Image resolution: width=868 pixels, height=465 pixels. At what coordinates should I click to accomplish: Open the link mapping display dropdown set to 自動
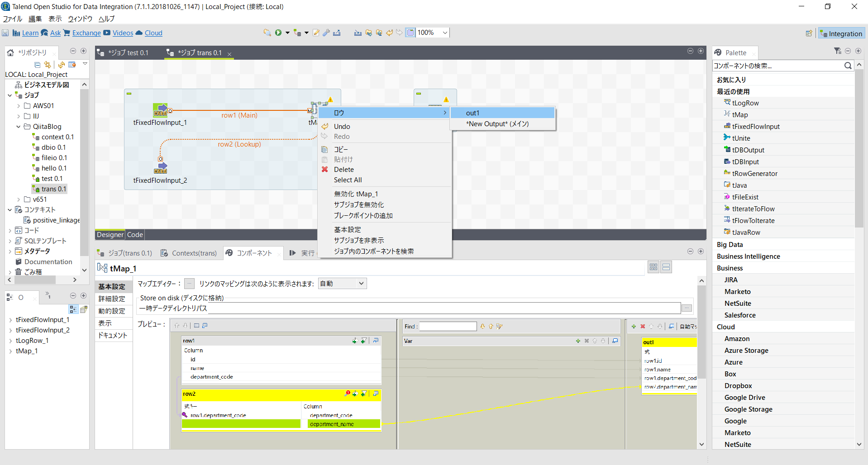click(x=361, y=283)
